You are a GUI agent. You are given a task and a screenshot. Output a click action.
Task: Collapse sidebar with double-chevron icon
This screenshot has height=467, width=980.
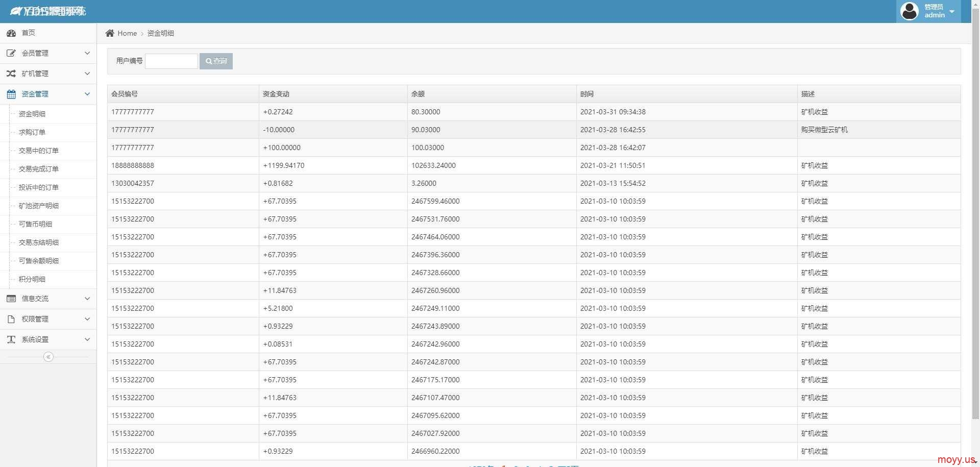pyautogui.click(x=48, y=357)
